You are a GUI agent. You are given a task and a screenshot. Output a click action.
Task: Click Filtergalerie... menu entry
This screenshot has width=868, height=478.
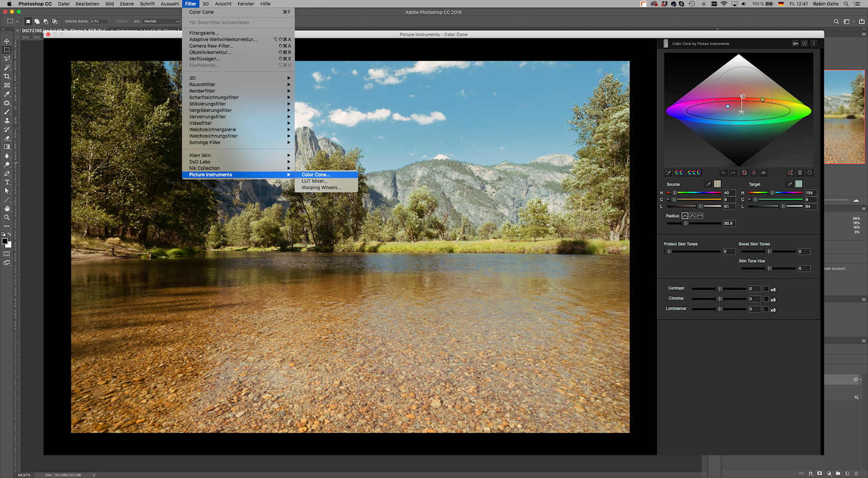[x=204, y=33]
